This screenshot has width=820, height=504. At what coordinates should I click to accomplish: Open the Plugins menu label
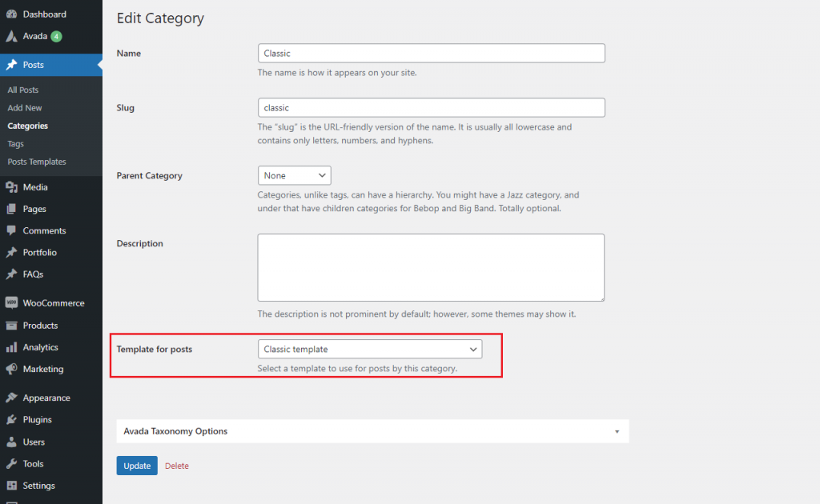37,419
